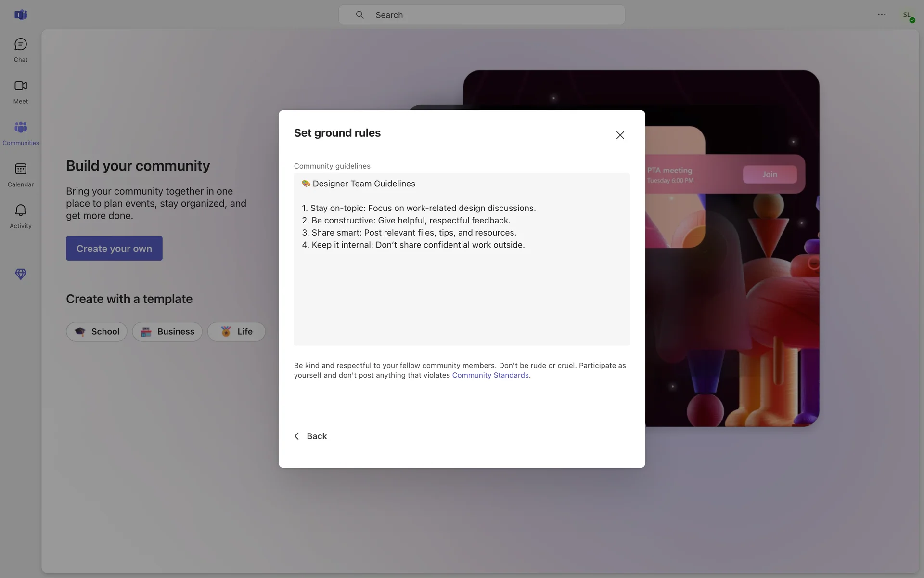
Task: Click inside the Community guidelines text area
Action: tap(462, 294)
